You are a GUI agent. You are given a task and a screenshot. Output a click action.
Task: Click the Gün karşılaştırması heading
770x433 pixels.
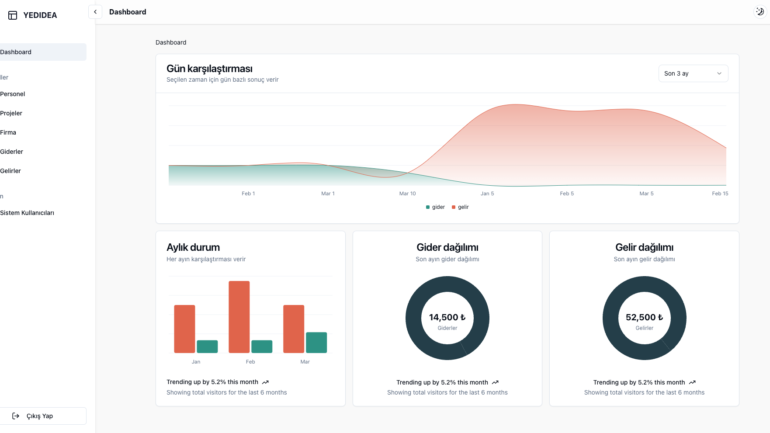coord(210,69)
